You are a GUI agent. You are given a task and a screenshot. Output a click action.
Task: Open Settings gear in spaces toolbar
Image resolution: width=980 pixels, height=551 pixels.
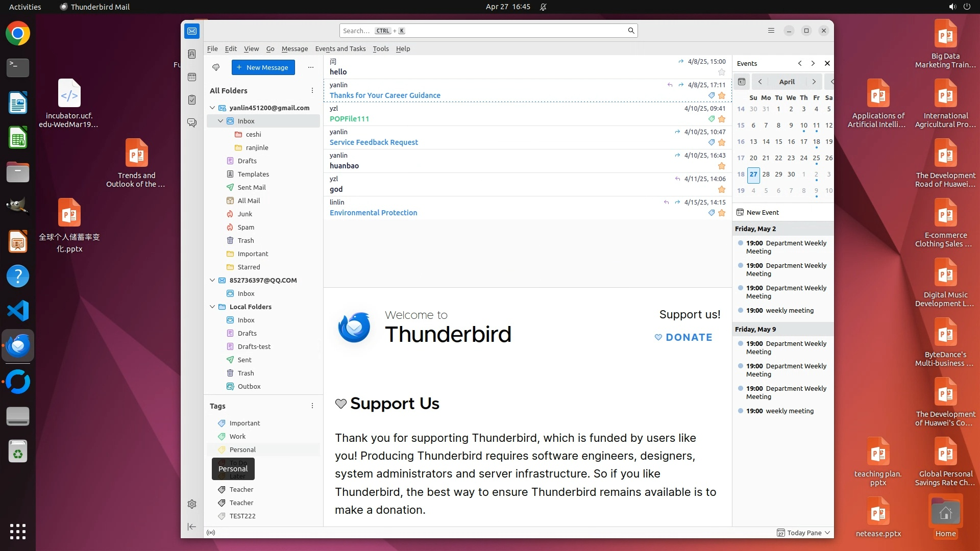(192, 504)
